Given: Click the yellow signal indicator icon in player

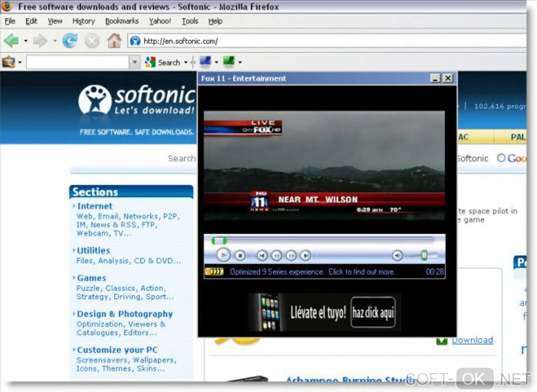Looking at the screenshot, I should (x=214, y=272).
